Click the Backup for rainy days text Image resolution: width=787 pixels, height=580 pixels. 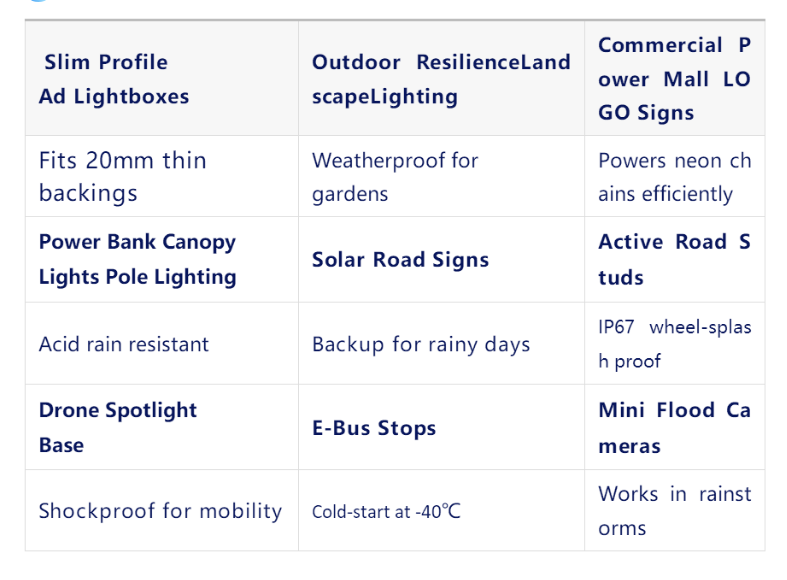point(421,345)
